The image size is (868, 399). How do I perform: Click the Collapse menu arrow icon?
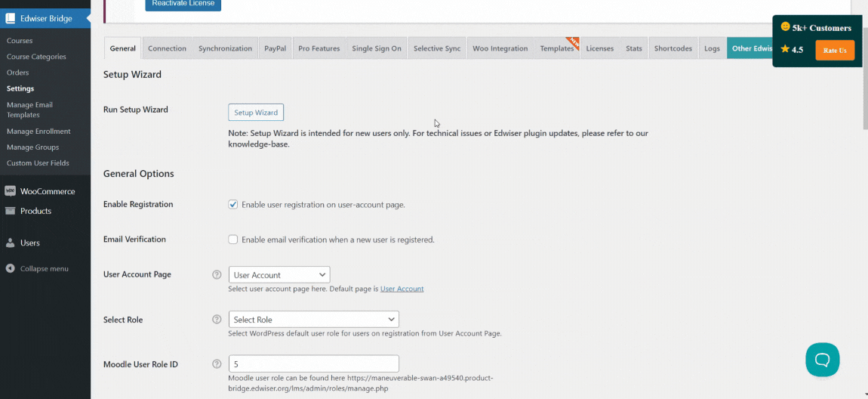tap(11, 269)
